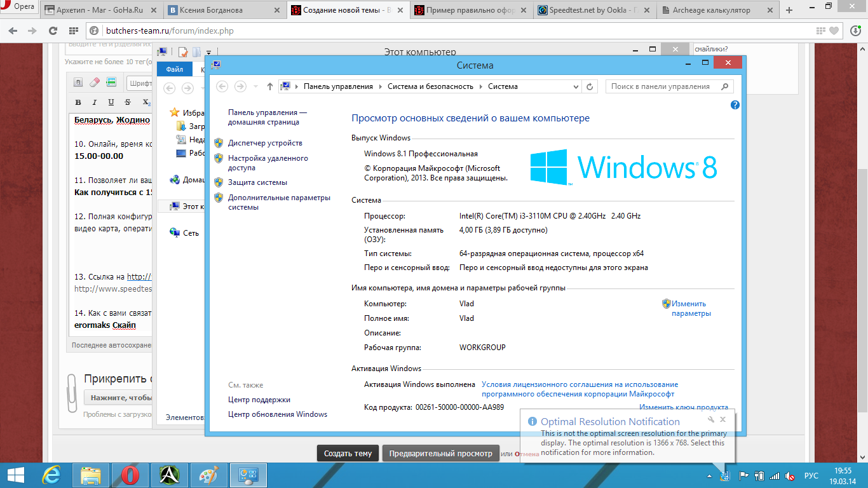Open Диспетчер устройств link
868x488 pixels.
pyautogui.click(x=265, y=143)
